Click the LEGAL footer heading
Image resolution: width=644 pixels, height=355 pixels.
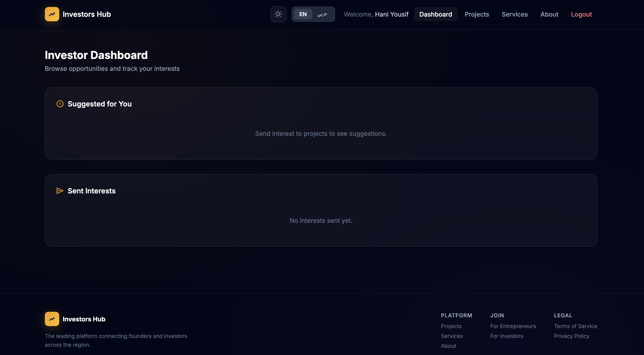[563, 315]
